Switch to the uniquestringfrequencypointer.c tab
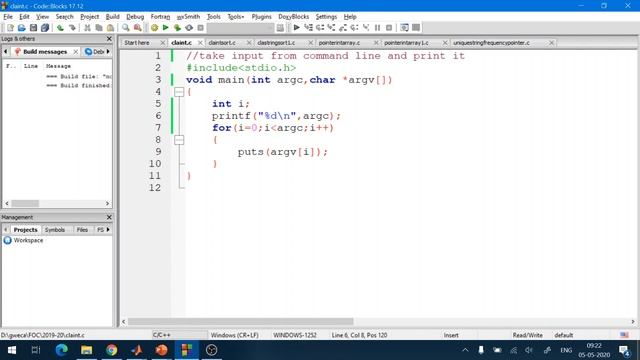The image size is (640, 360). click(491, 42)
